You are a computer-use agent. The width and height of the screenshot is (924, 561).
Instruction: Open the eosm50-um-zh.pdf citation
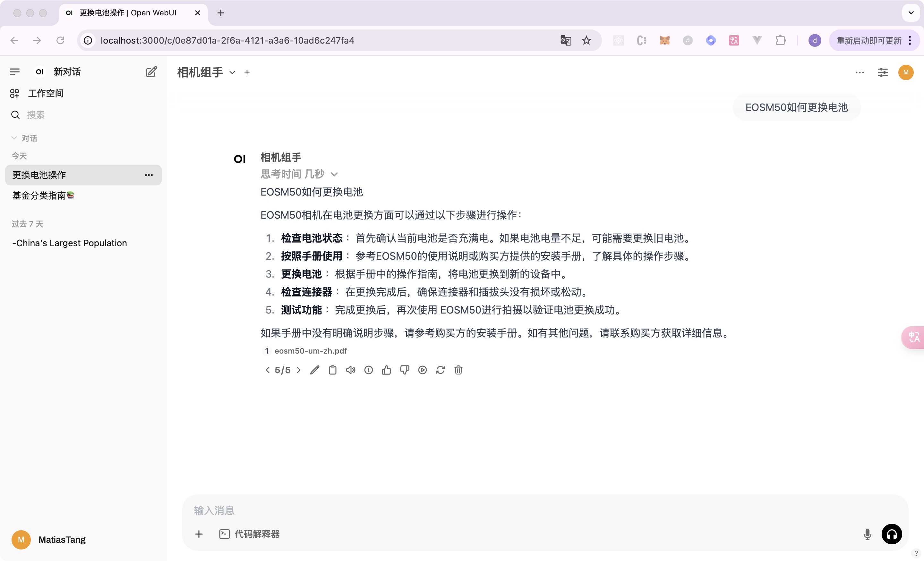click(x=305, y=350)
